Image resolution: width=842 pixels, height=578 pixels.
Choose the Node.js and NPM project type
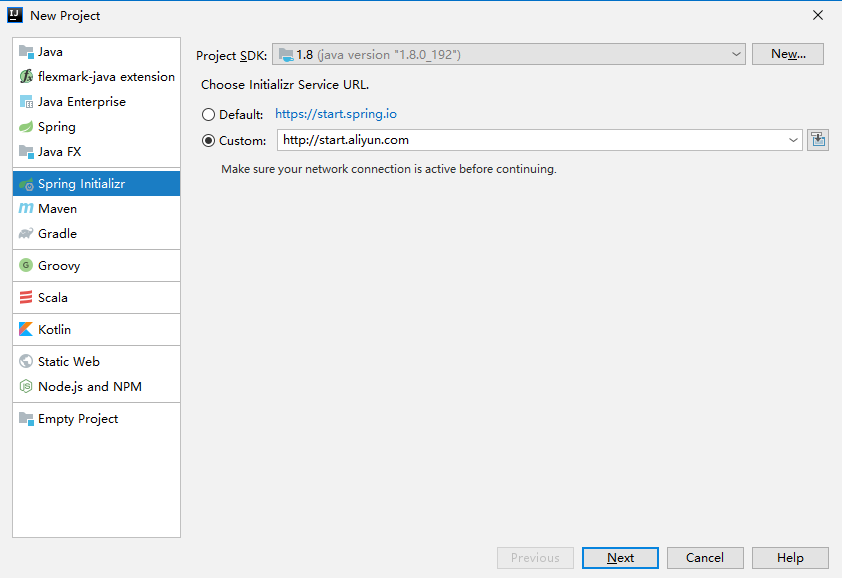point(96,386)
